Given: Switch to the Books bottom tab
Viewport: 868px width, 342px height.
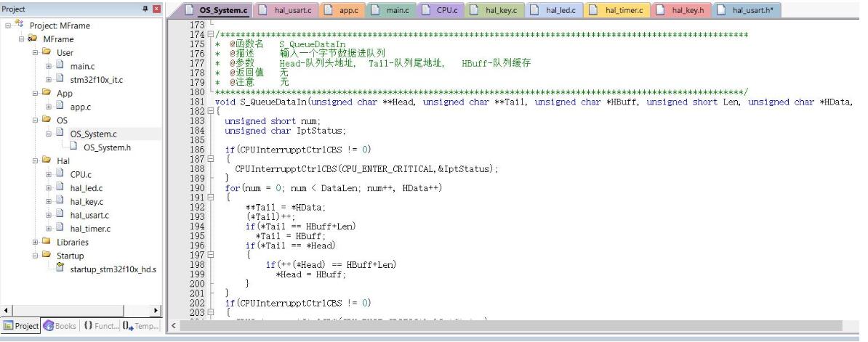Looking at the screenshot, I should [60, 326].
